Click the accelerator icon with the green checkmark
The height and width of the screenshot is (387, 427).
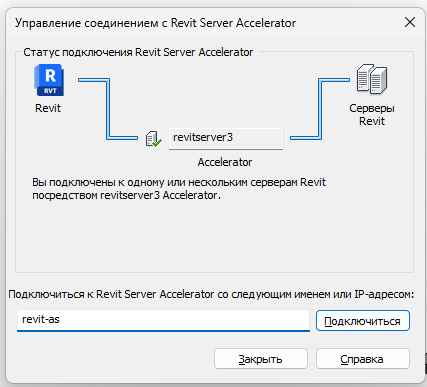pyautogui.click(x=154, y=138)
